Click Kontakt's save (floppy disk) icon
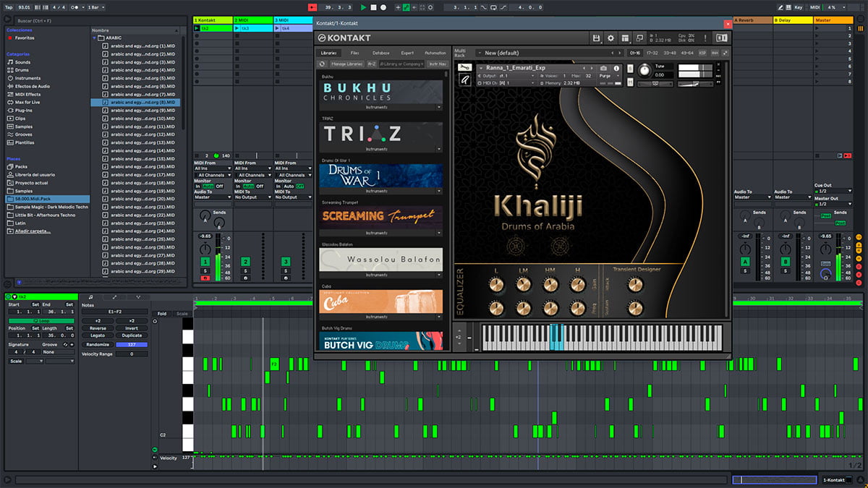This screenshot has width=868, height=488. [596, 38]
